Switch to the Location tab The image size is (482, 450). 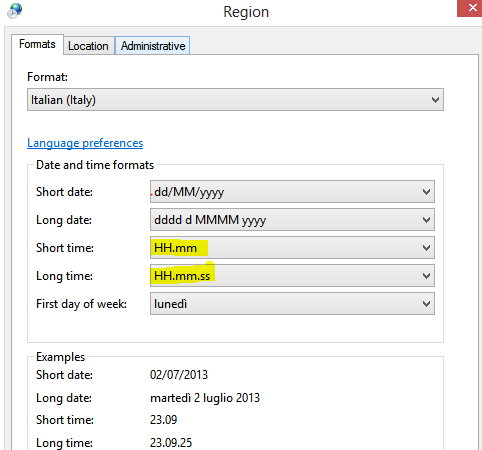tap(88, 46)
